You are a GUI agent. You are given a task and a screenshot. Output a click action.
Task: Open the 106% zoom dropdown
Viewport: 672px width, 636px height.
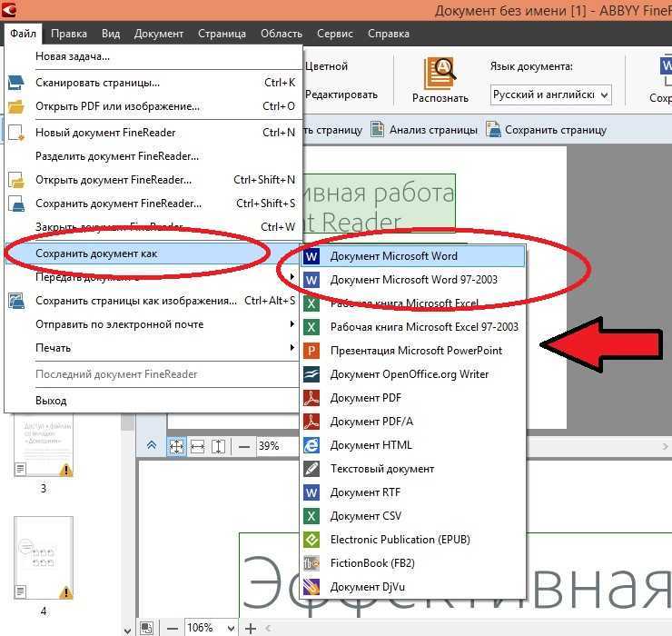[x=231, y=629]
